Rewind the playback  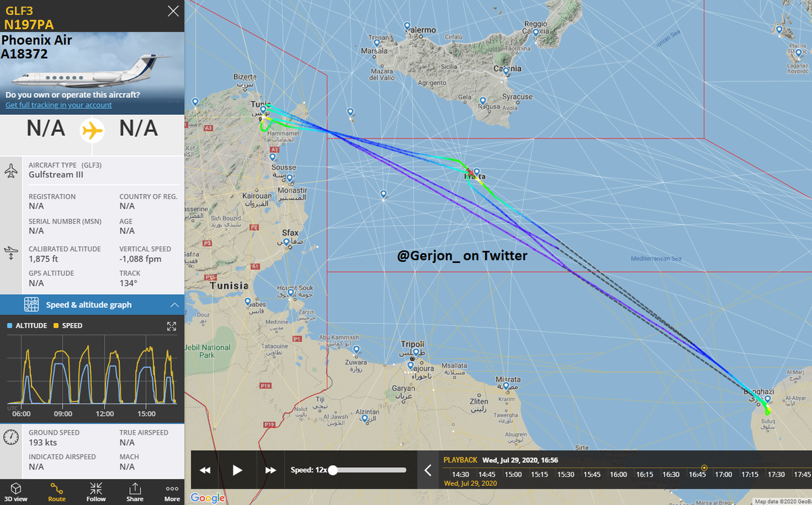pyautogui.click(x=205, y=470)
